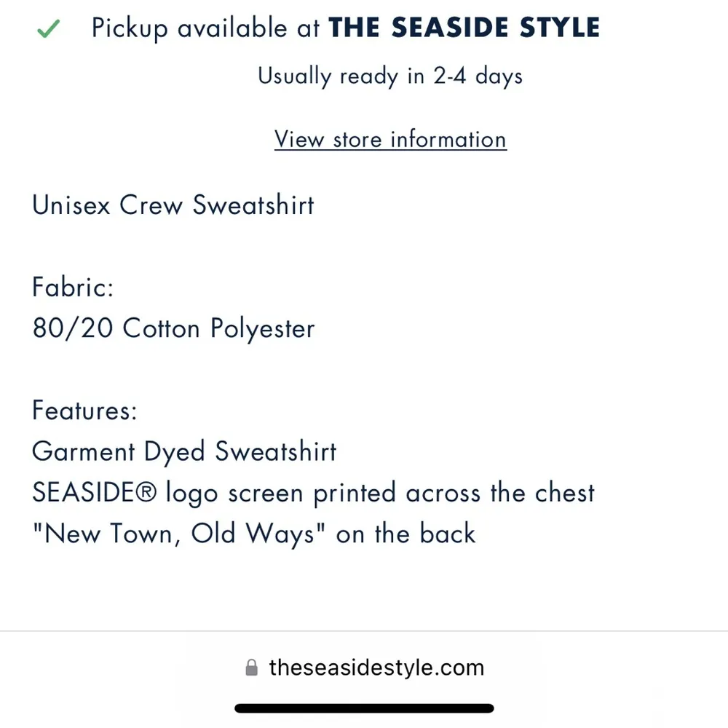Tap the home indicator bar
Screen dimensions: 728x728
point(364,708)
